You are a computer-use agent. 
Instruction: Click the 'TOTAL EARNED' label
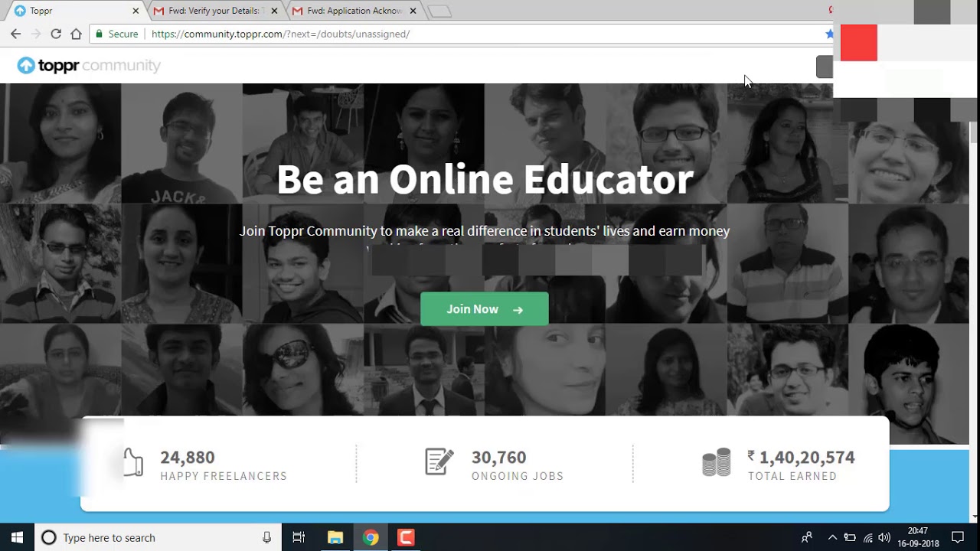coord(792,476)
